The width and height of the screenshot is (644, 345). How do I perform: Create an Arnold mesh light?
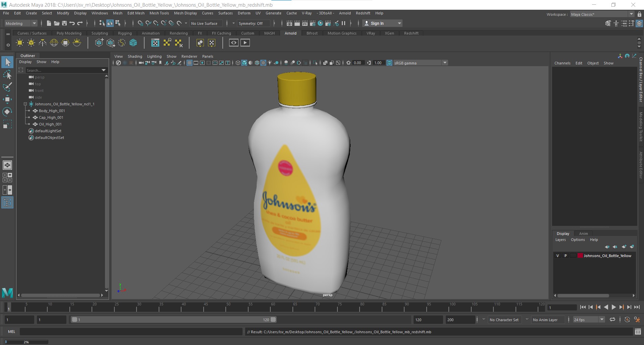[x=31, y=43]
